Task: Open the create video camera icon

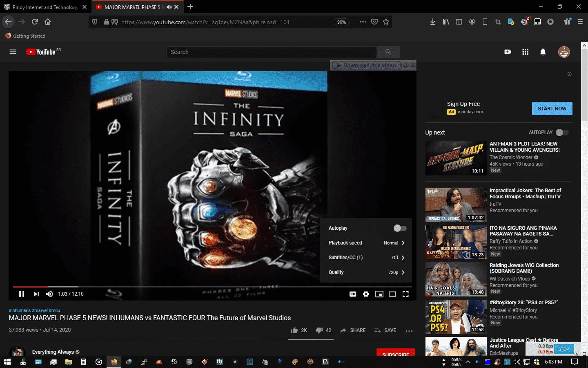Action: (x=508, y=52)
